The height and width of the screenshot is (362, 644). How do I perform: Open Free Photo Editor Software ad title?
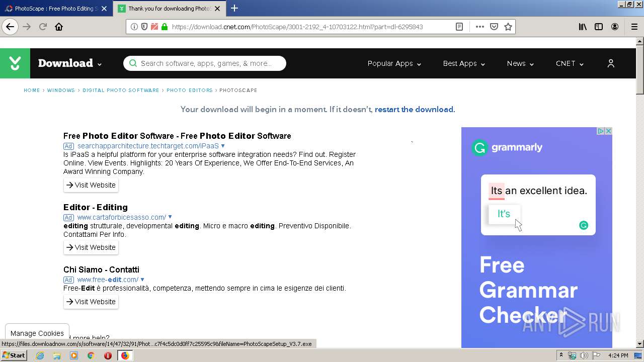(x=177, y=136)
